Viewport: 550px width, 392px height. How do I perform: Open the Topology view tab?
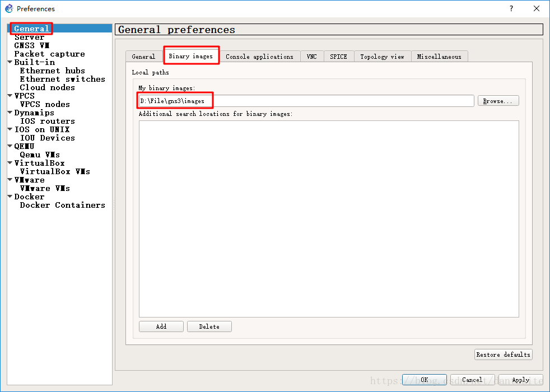(x=383, y=57)
